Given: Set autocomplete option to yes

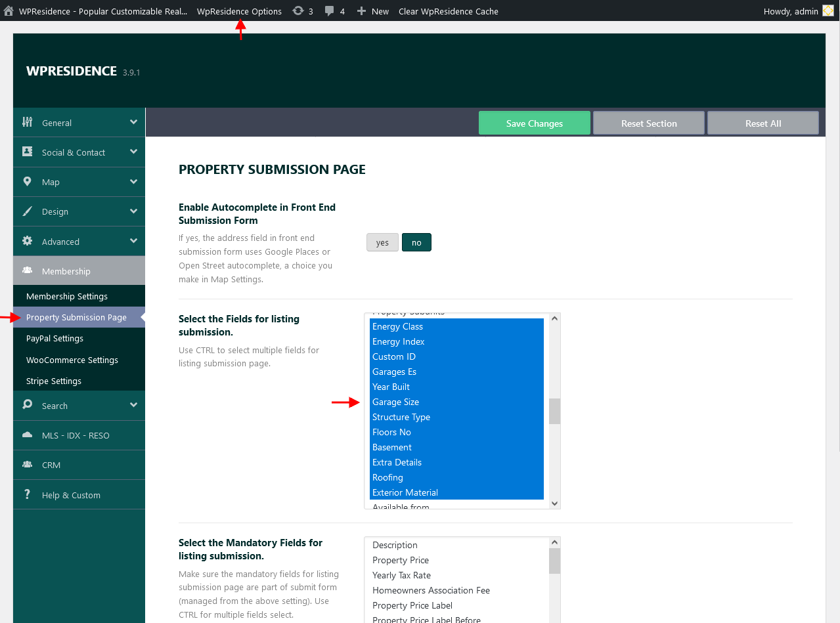Looking at the screenshot, I should point(382,242).
